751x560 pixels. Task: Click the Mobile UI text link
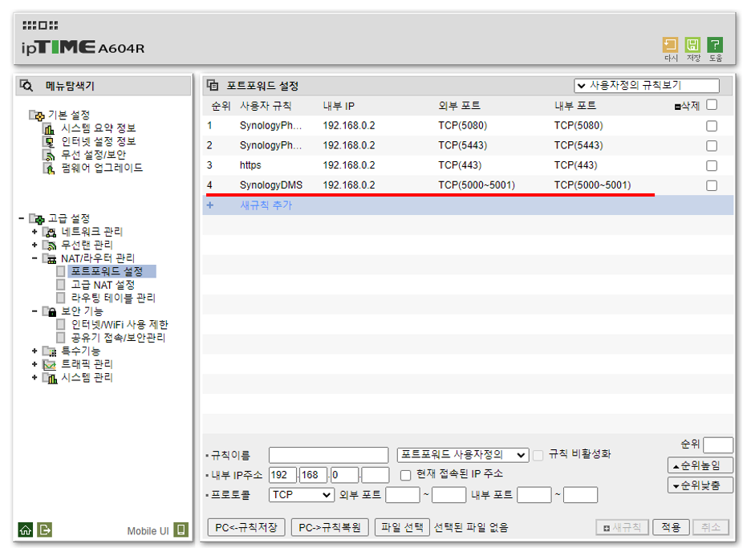(148, 531)
